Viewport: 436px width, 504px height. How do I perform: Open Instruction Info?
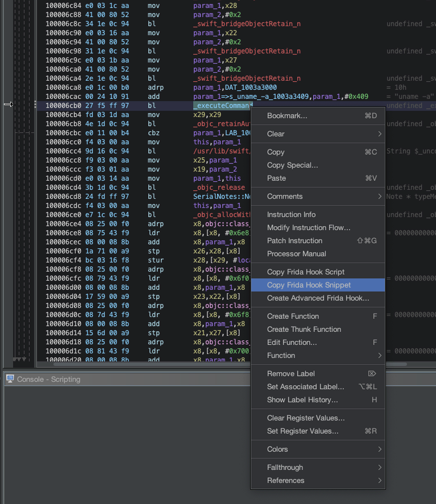291,214
